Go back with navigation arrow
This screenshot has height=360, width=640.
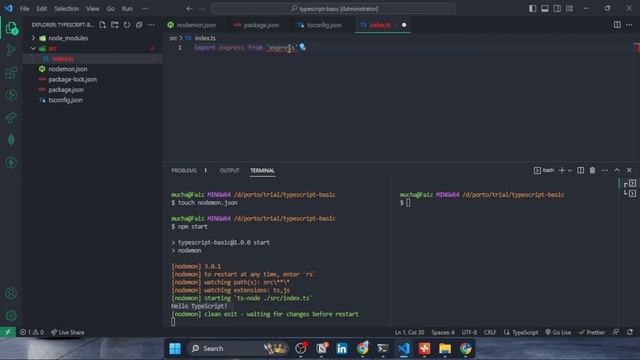click(189, 9)
